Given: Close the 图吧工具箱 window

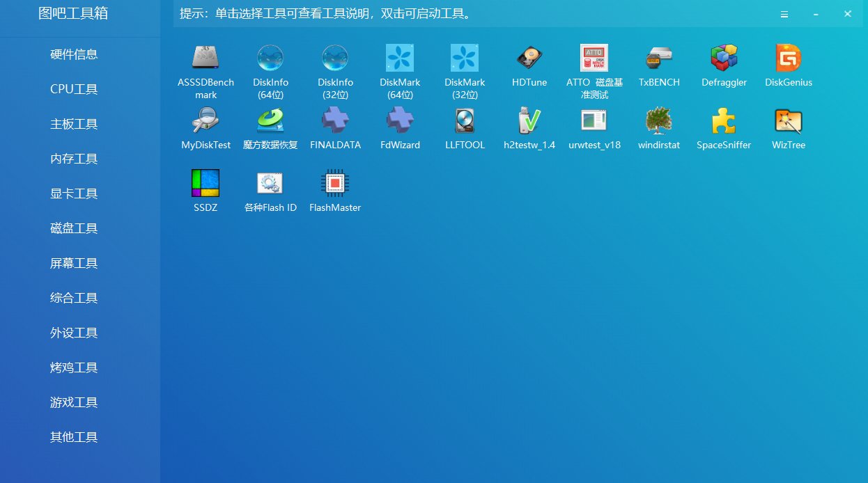Looking at the screenshot, I should 848,14.
